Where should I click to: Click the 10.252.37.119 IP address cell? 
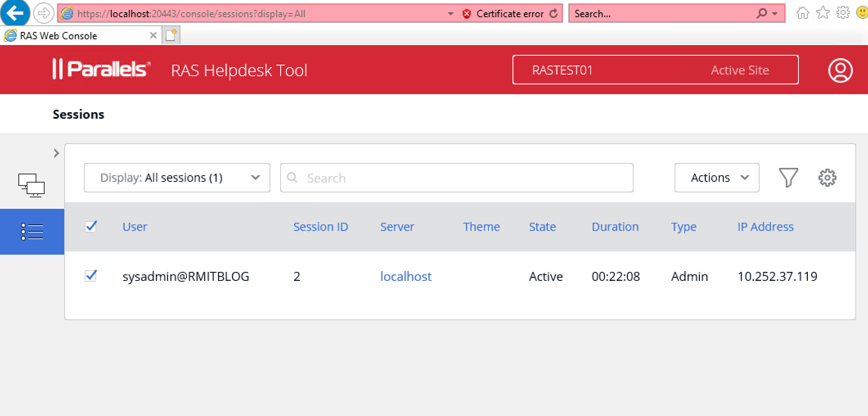pyautogui.click(x=777, y=276)
